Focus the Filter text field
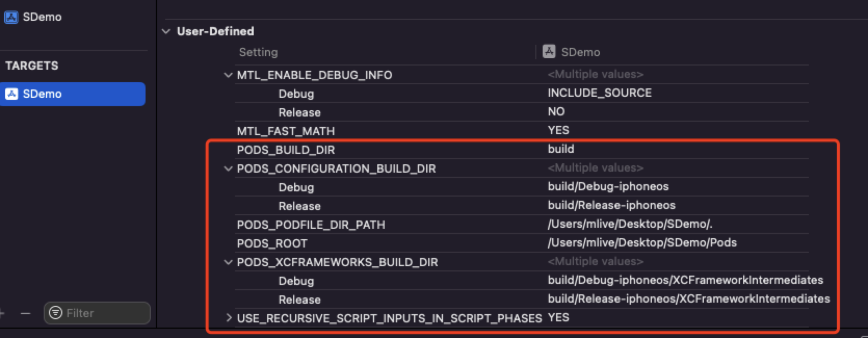This screenshot has width=868, height=338. (104, 313)
